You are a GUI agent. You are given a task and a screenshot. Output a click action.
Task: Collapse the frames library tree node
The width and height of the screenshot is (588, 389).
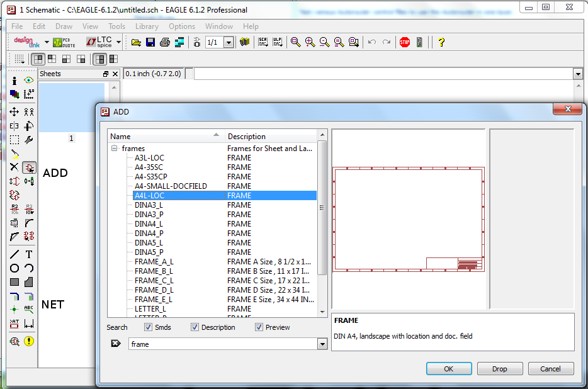115,149
